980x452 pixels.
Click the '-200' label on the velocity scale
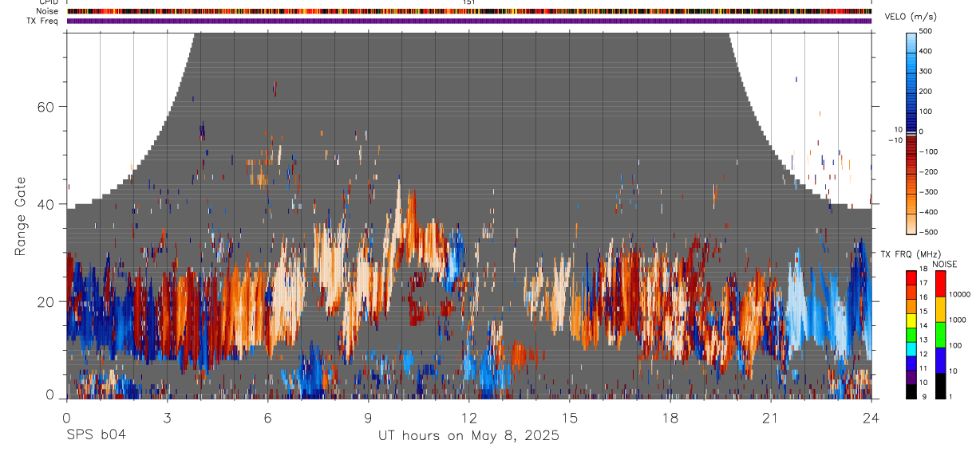[x=929, y=171]
